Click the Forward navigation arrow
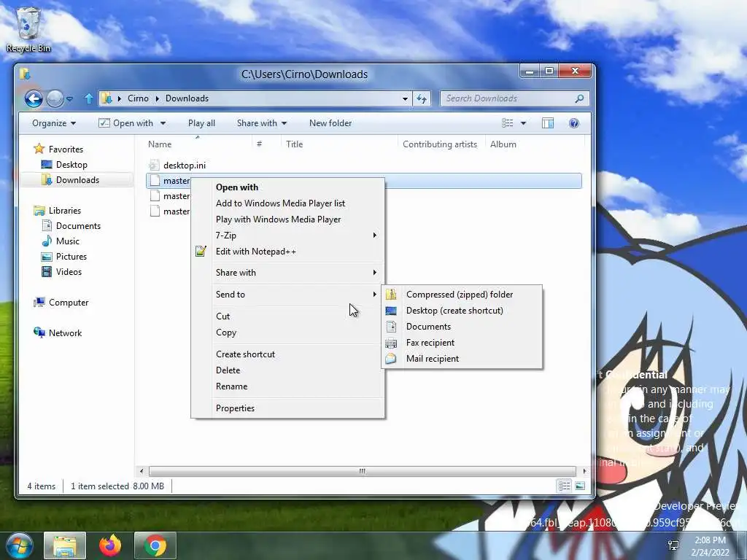 tap(55, 98)
